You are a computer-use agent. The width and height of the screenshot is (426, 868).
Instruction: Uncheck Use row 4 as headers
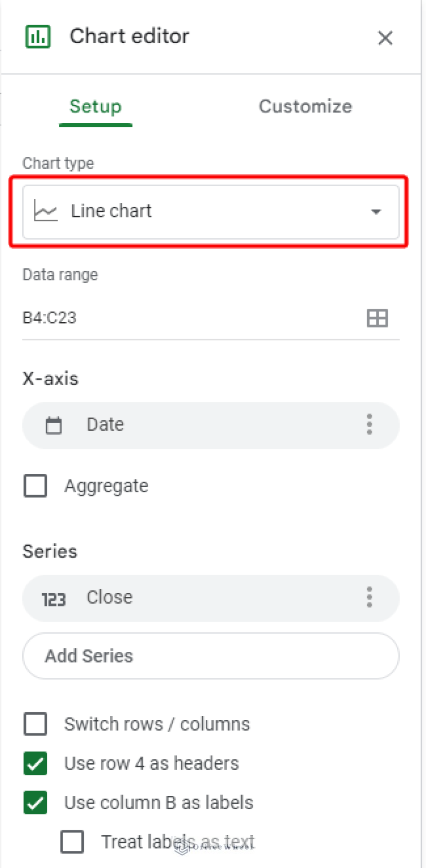tap(35, 764)
